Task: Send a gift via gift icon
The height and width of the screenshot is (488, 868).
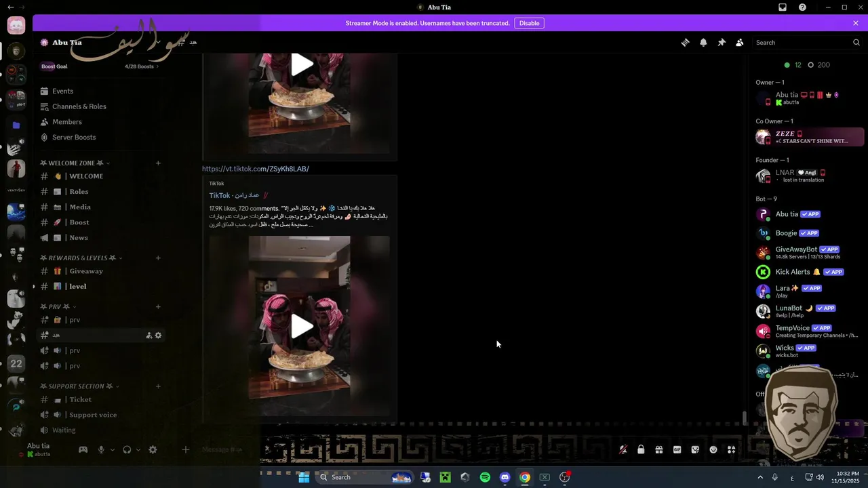Action: pyautogui.click(x=658, y=449)
